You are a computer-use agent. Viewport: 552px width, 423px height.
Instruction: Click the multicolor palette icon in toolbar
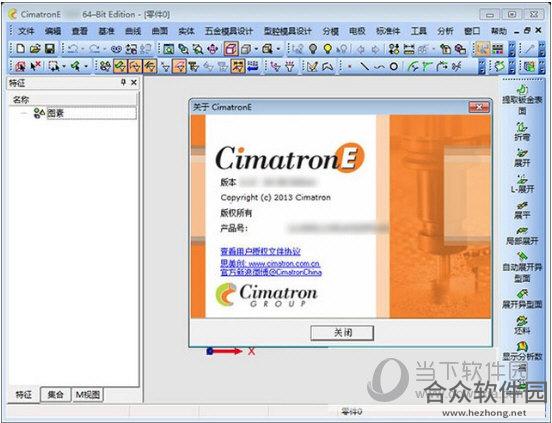click(497, 49)
